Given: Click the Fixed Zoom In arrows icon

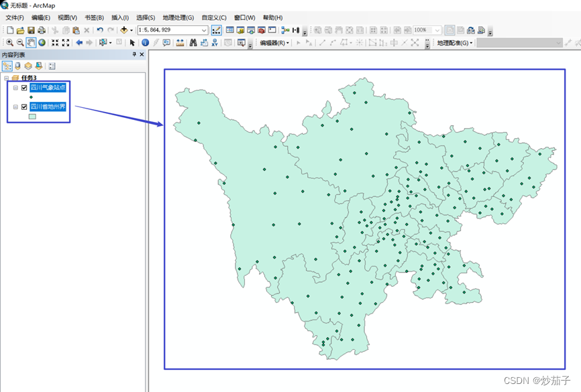Looking at the screenshot, I should tap(55, 43).
